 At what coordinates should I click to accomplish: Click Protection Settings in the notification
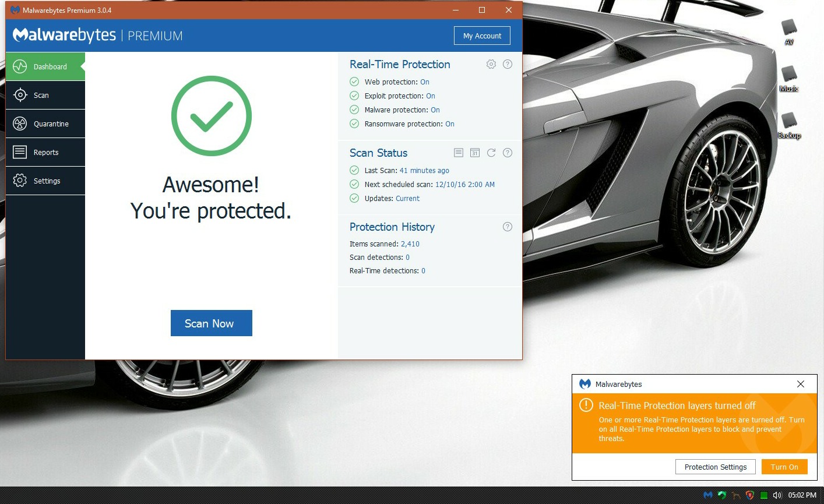716,467
